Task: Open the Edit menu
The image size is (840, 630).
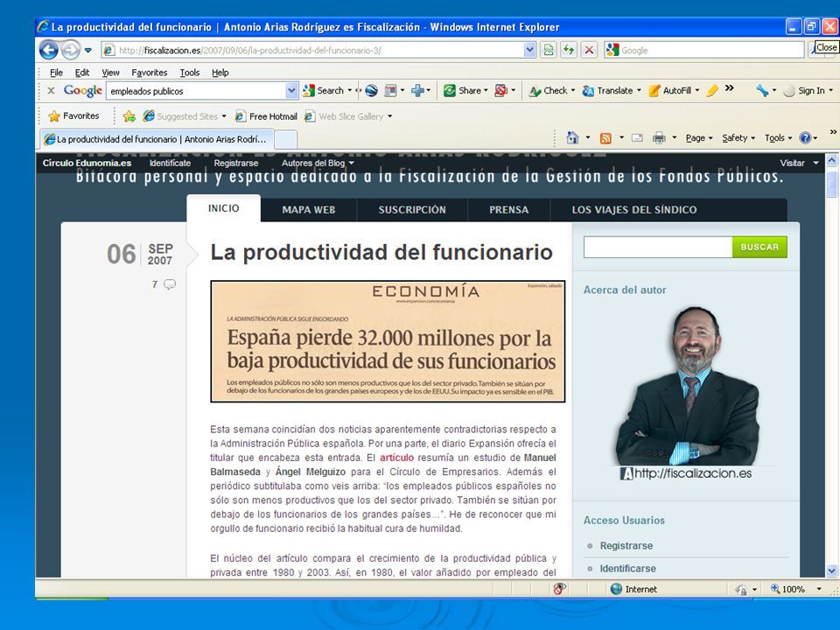Action: (82, 73)
